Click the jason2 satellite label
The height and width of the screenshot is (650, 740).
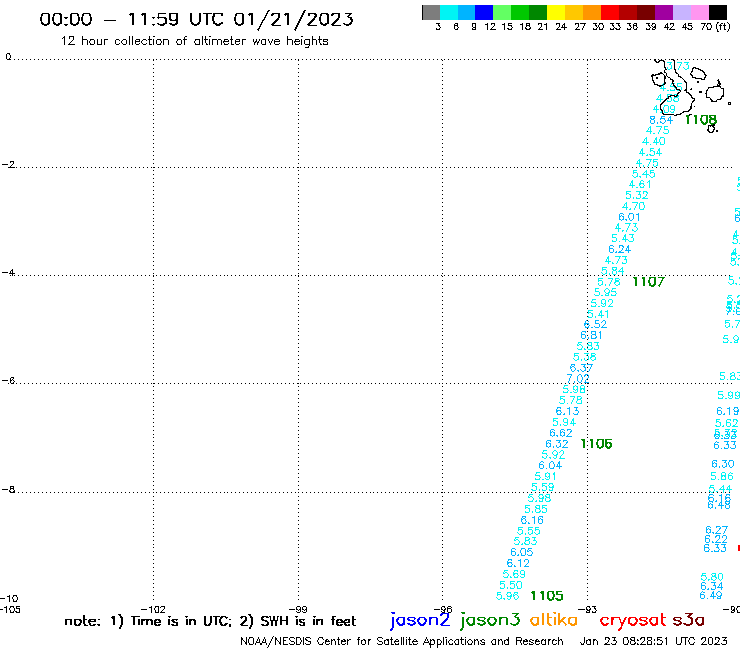pos(420,620)
